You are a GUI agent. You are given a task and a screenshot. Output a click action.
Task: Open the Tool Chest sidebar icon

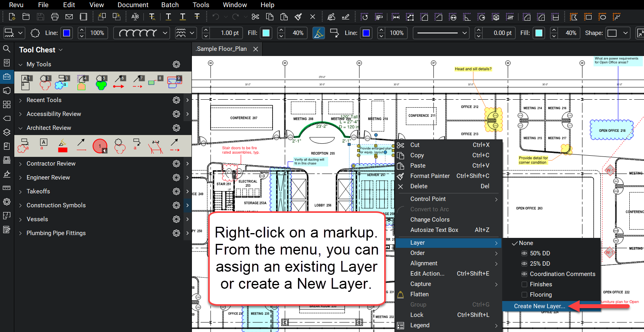pos(7,77)
